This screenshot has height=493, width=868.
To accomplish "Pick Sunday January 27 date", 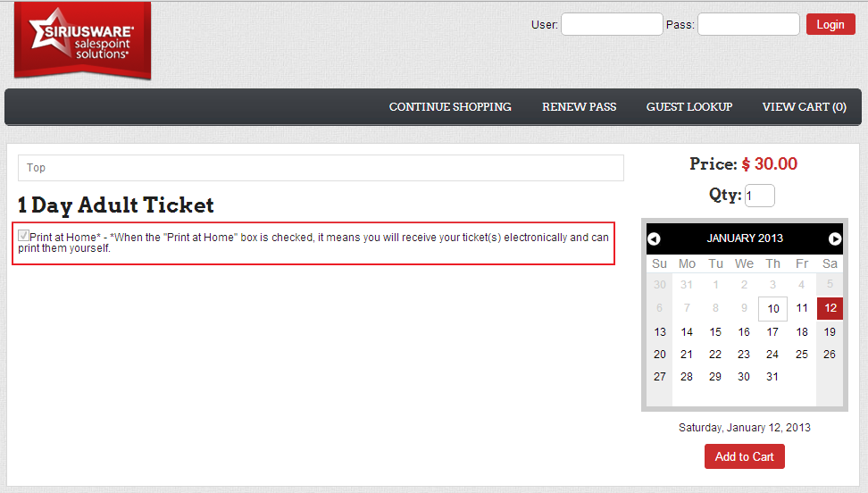I will click(659, 377).
